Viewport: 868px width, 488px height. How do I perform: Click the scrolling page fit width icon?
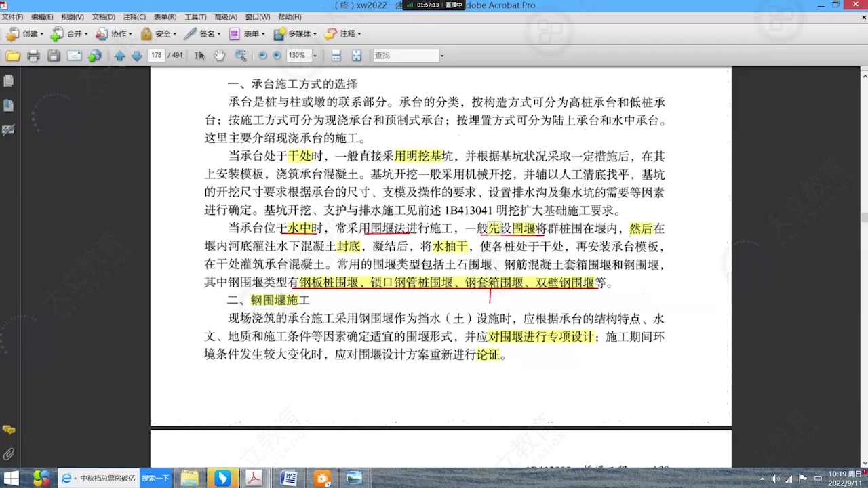(336, 56)
